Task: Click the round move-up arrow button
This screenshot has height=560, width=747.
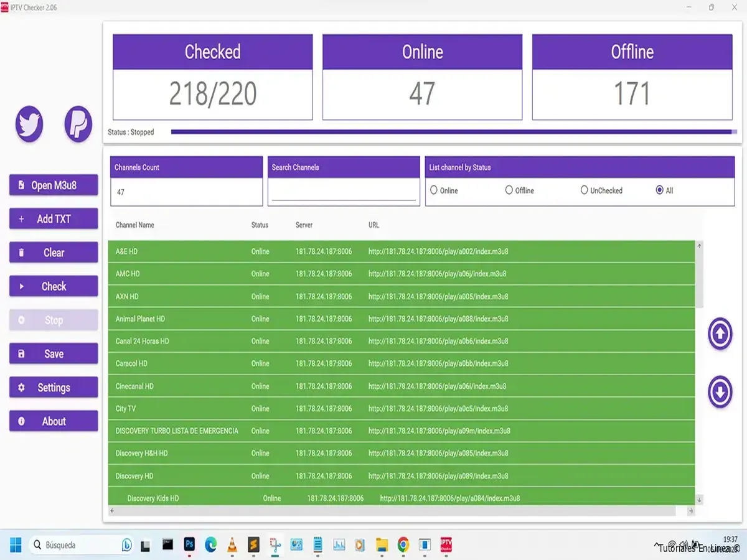Action: tap(720, 334)
